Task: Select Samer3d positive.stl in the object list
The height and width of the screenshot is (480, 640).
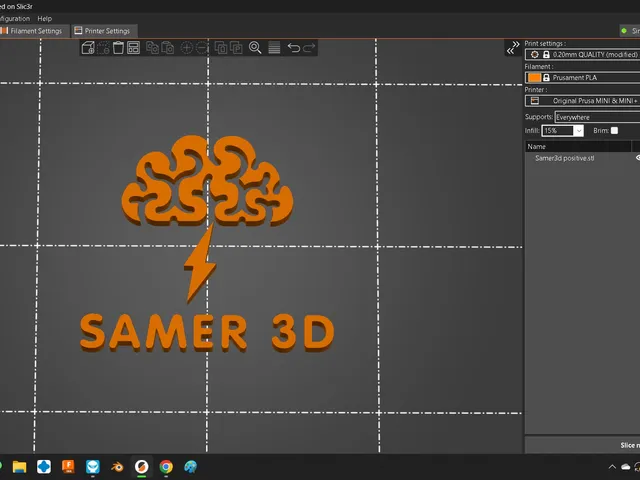Action: point(564,158)
